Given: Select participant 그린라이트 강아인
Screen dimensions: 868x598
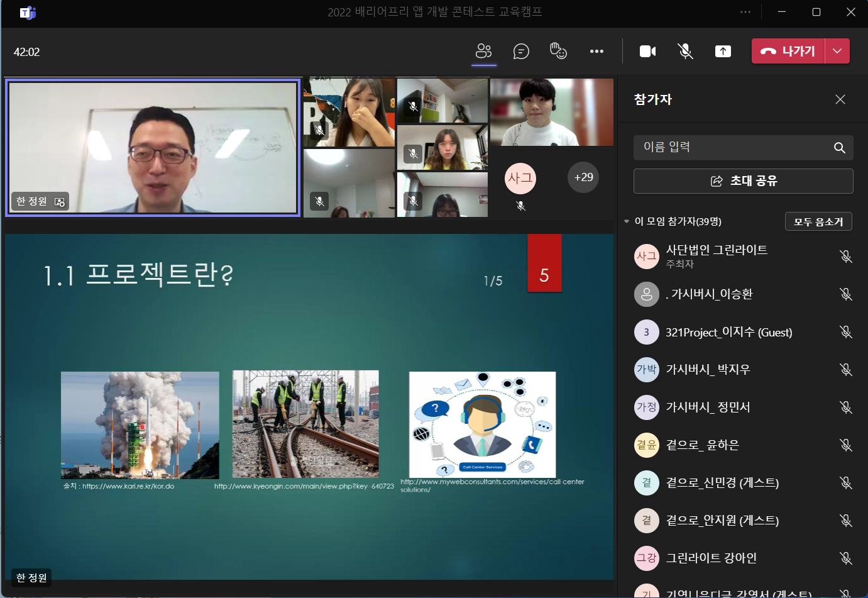Looking at the screenshot, I should coord(711,558).
